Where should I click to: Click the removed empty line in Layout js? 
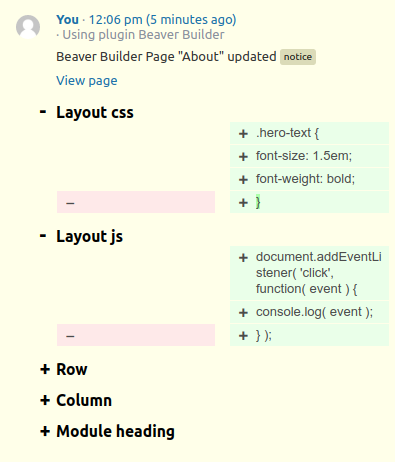[136, 335]
